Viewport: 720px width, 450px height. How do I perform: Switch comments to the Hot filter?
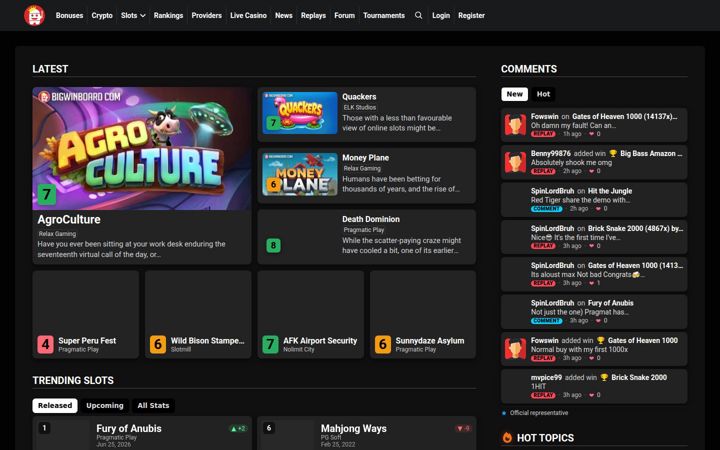pos(543,94)
